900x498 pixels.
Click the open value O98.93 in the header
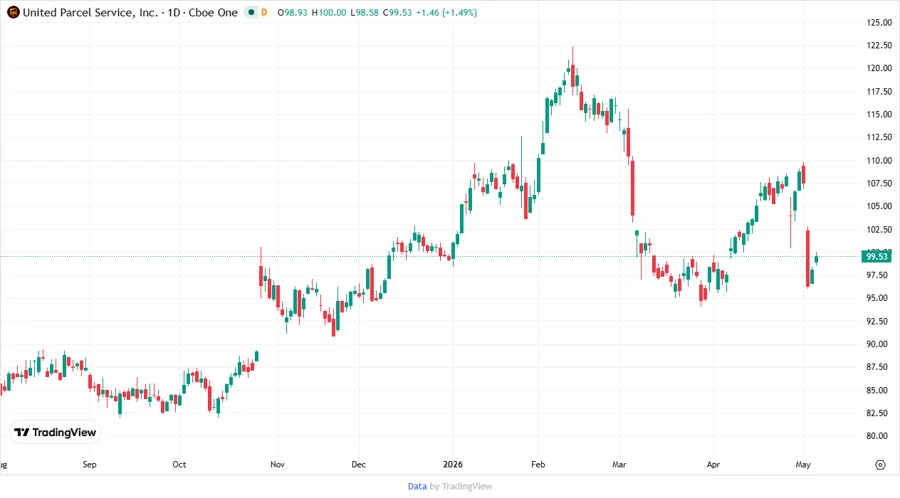click(292, 13)
